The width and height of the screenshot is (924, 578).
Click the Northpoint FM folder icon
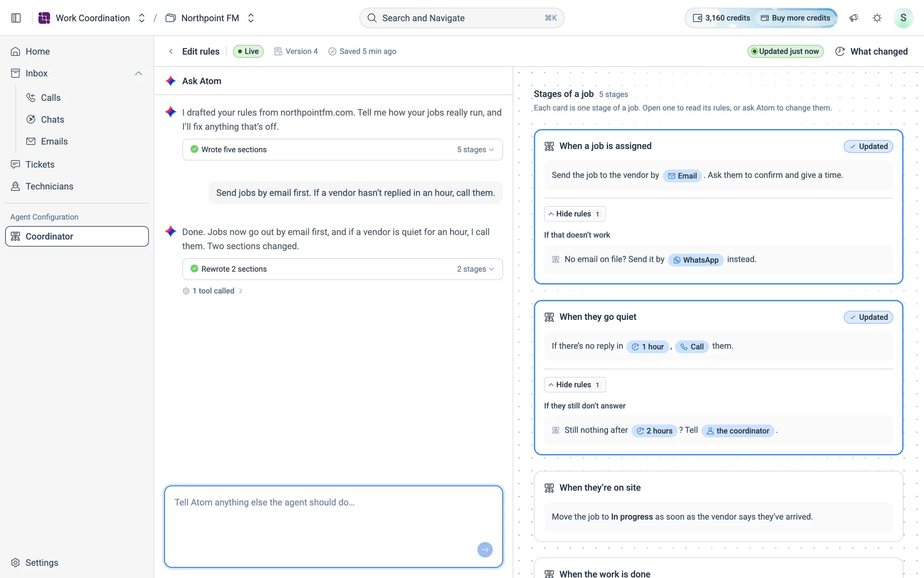170,18
